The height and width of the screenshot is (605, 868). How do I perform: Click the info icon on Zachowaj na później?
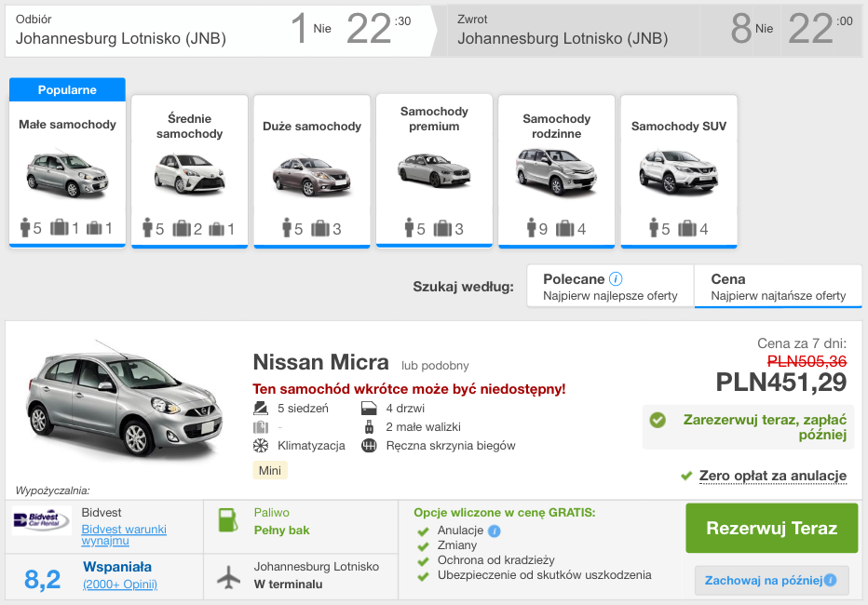(x=830, y=580)
